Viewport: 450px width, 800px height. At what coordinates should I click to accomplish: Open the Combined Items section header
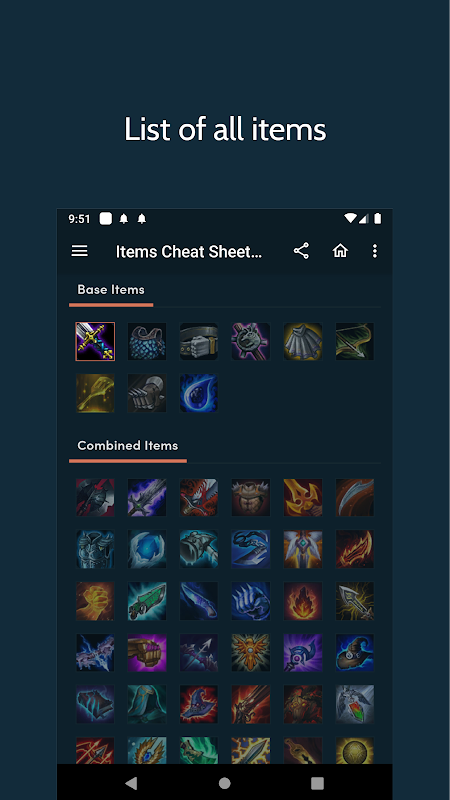128,445
